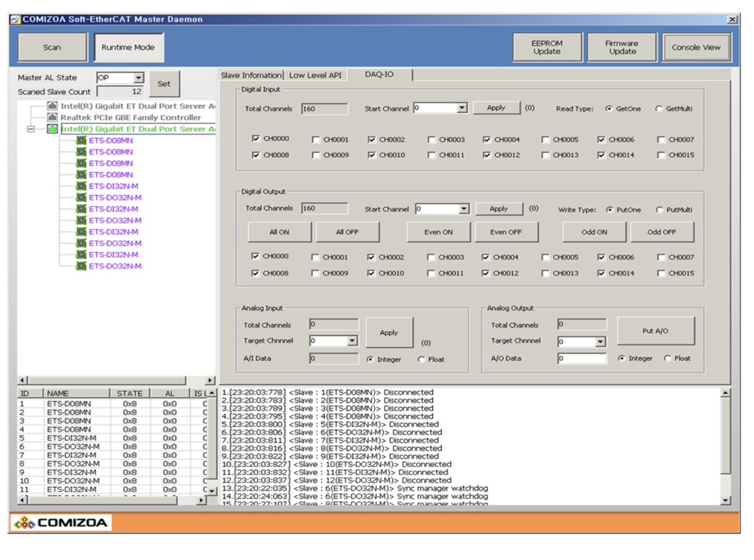
Task: Click the A/O Data input field
Action: pyautogui.click(x=582, y=358)
